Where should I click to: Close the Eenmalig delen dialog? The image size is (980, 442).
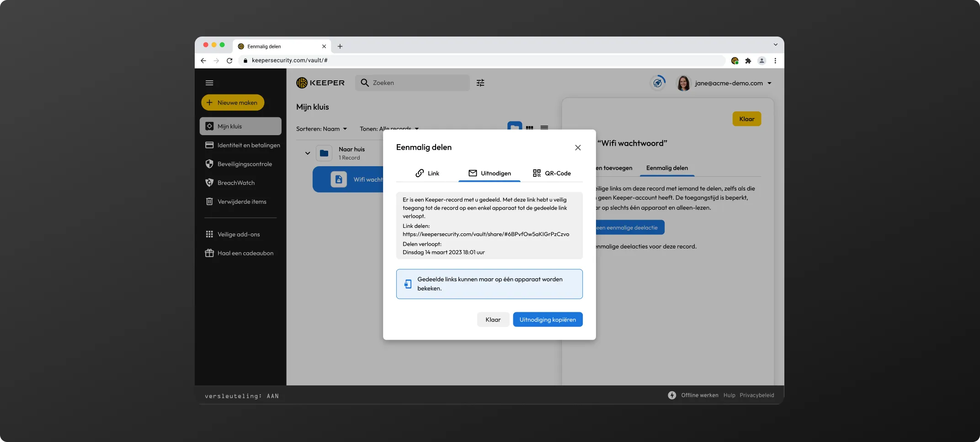coord(578,147)
